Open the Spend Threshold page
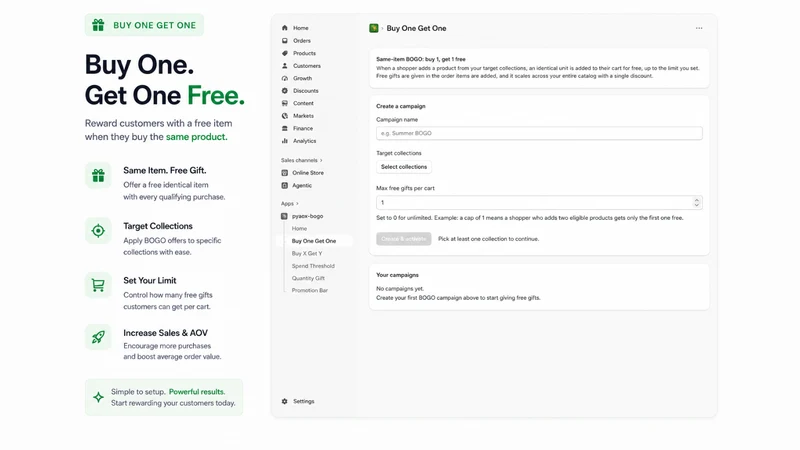The height and width of the screenshot is (450, 800). pyautogui.click(x=313, y=266)
